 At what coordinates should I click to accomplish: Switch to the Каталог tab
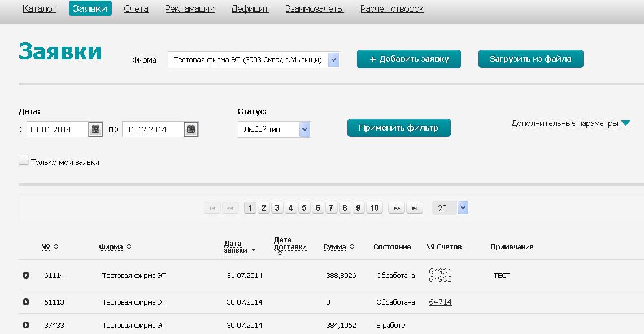click(40, 8)
